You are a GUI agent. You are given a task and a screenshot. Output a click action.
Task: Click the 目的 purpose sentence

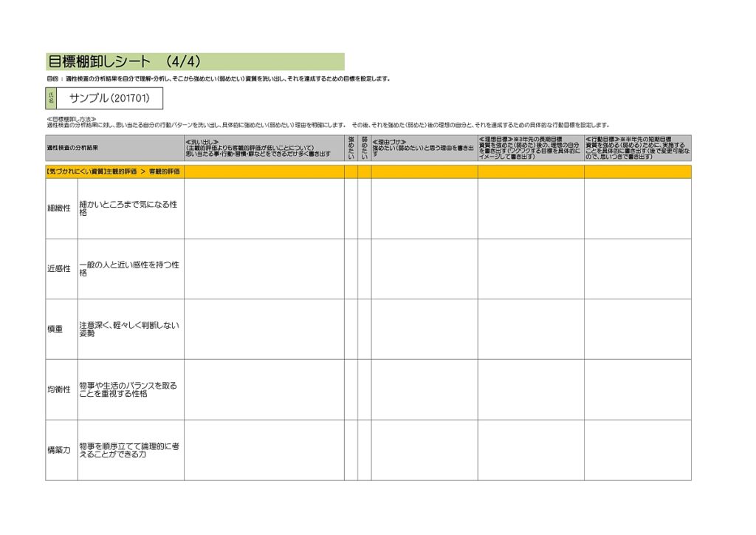coord(219,78)
